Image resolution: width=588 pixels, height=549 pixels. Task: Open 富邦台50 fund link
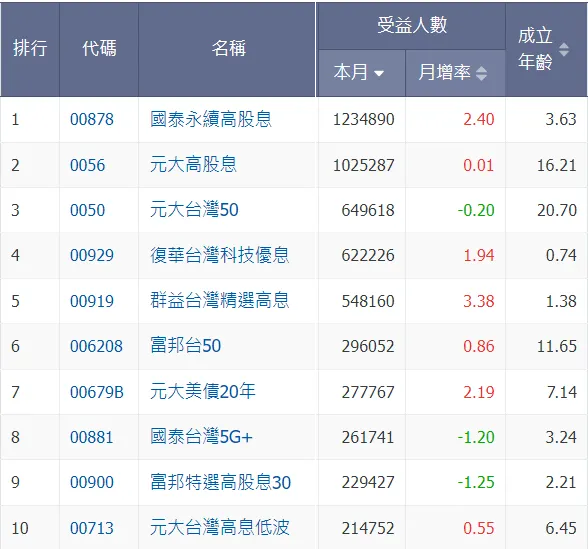pyautogui.click(x=186, y=346)
